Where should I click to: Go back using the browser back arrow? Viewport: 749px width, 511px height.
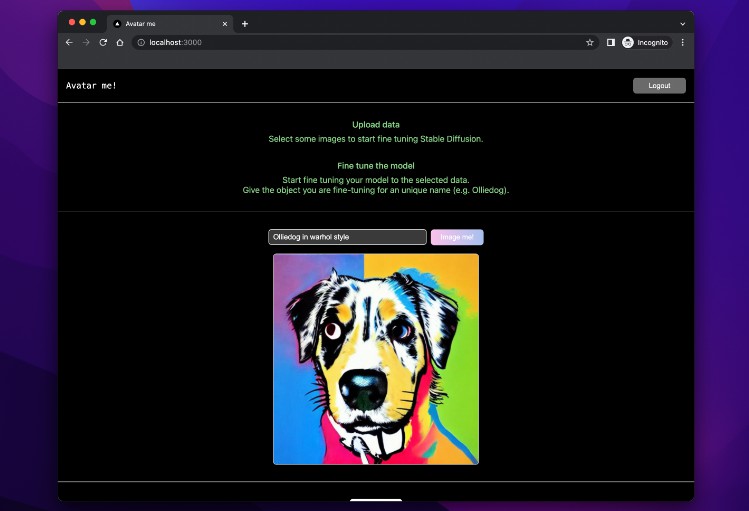[69, 43]
